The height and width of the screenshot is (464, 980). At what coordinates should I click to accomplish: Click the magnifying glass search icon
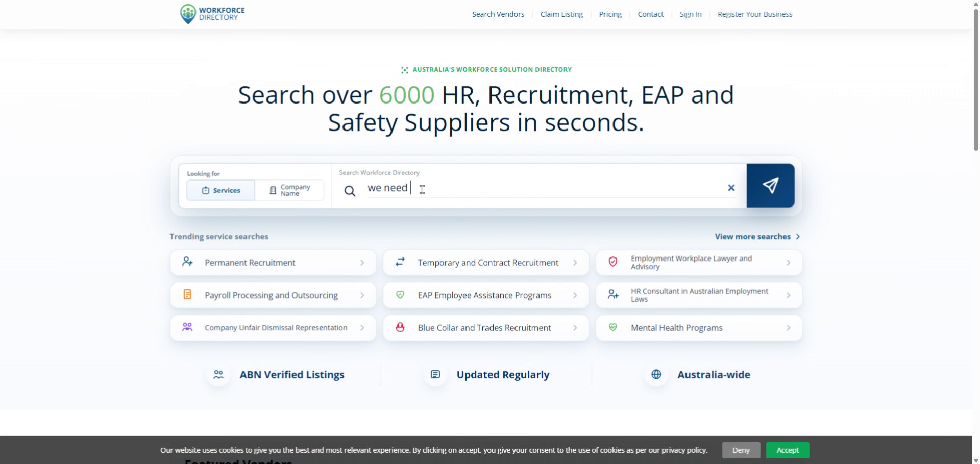350,191
